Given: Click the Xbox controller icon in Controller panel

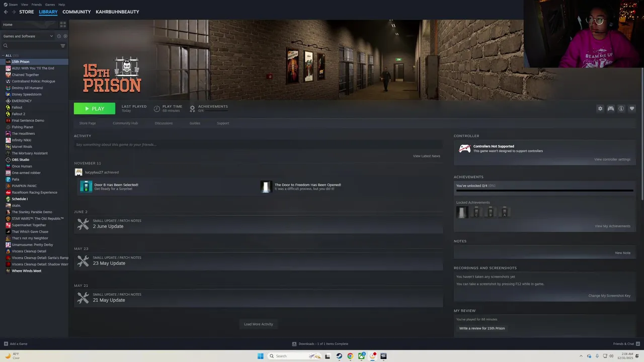Looking at the screenshot, I should coord(465,148).
